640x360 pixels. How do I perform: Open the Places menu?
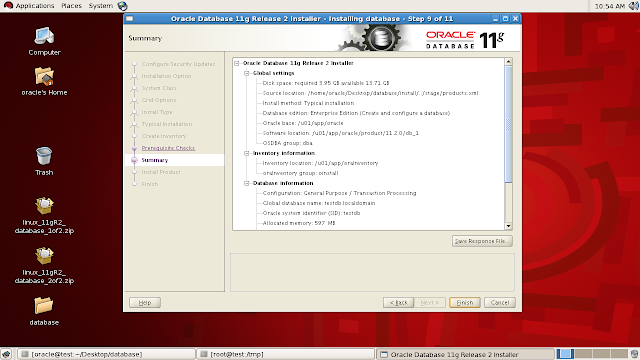pyautogui.click(x=71, y=6)
